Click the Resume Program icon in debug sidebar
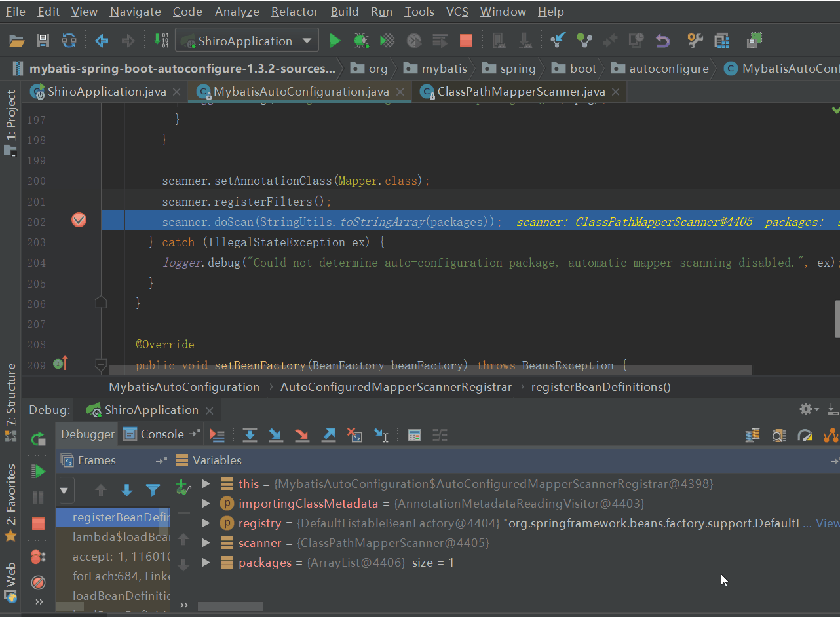 (39, 471)
